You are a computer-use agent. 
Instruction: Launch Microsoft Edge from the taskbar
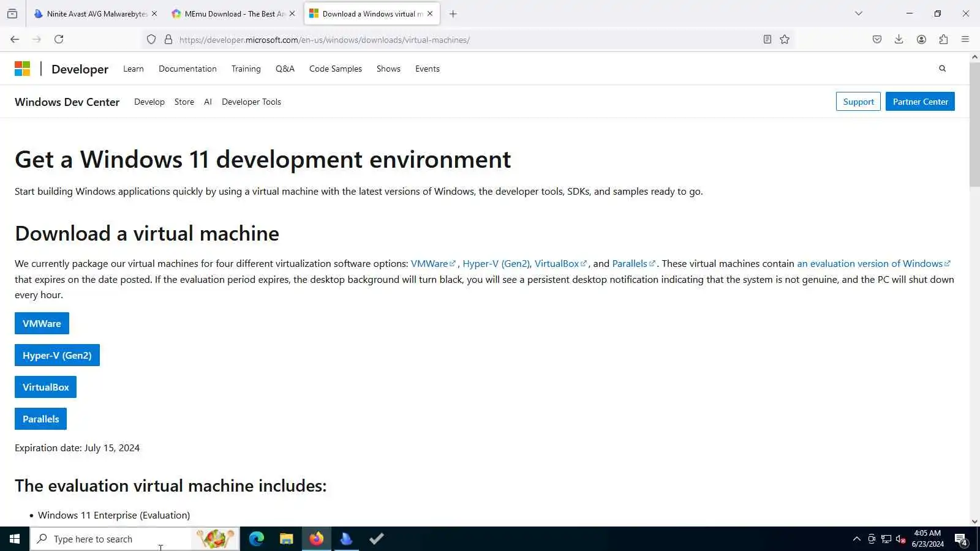[x=257, y=539]
